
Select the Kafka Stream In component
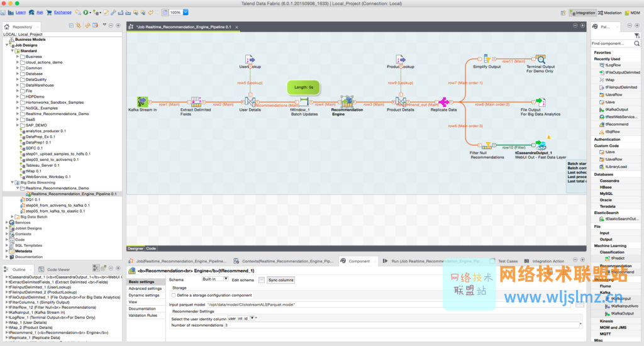(x=142, y=101)
